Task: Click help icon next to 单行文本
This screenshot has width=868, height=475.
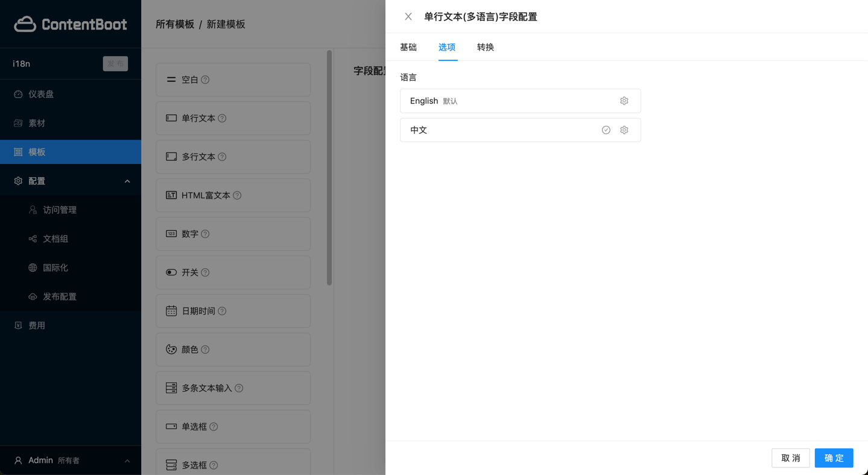Action: click(222, 118)
